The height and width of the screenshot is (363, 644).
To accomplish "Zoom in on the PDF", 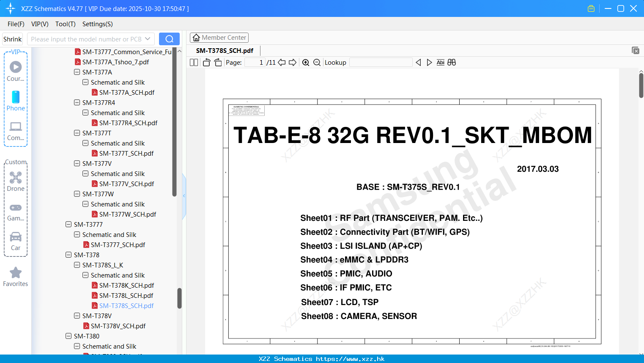I will (x=306, y=63).
